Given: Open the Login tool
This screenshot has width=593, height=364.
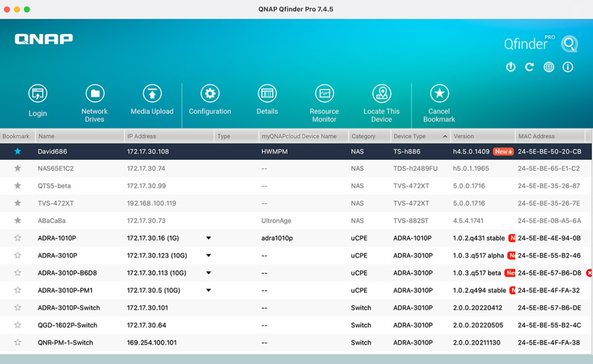Looking at the screenshot, I should [37, 100].
